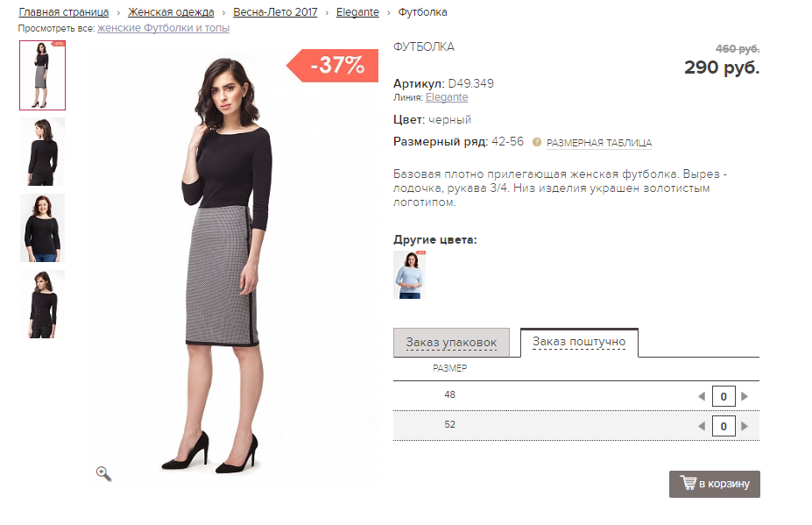
Task: View the fourth side-pose thumbnail
Action: (x=42, y=304)
